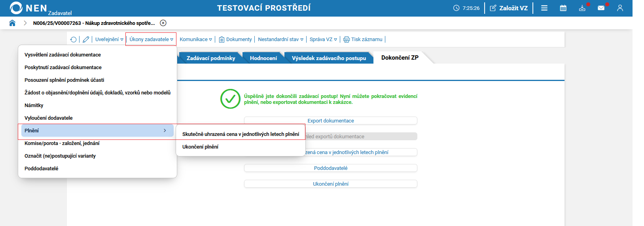This screenshot has height=226, width=644.
Task: Switch to Zadávací podmínky tab
Action: point(211,58)
